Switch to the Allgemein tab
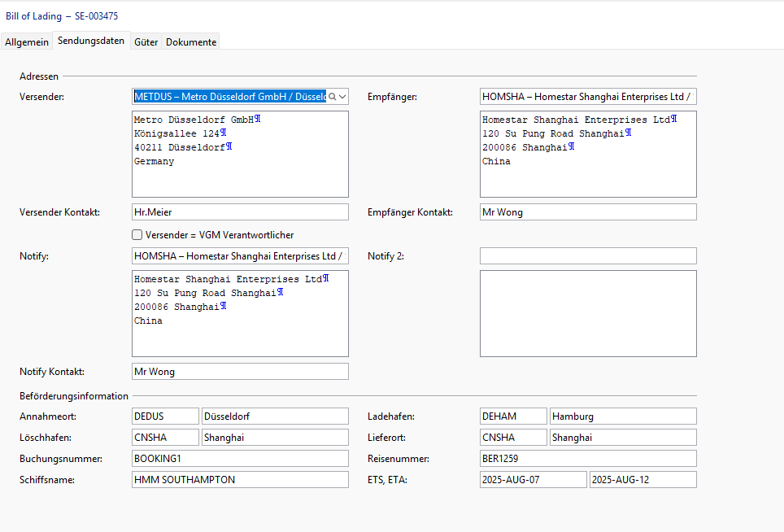The width and height of the screenshot is (784, 532). [x=27, y=42]
